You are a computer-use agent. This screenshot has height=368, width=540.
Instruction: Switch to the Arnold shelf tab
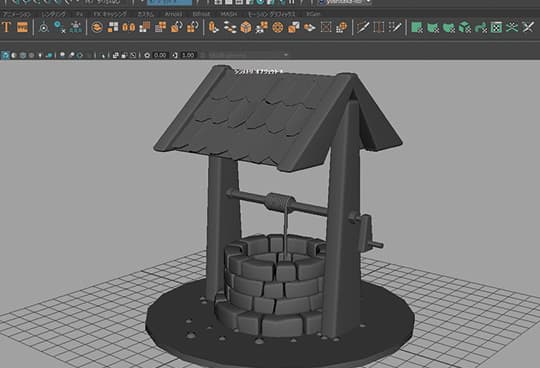click(x=173, y=14)
